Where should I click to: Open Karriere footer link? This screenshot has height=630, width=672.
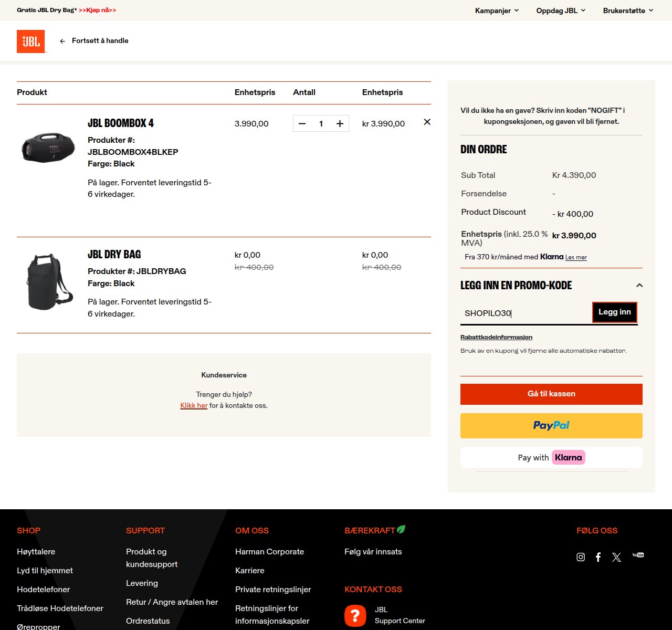click(x=249, y=570)
